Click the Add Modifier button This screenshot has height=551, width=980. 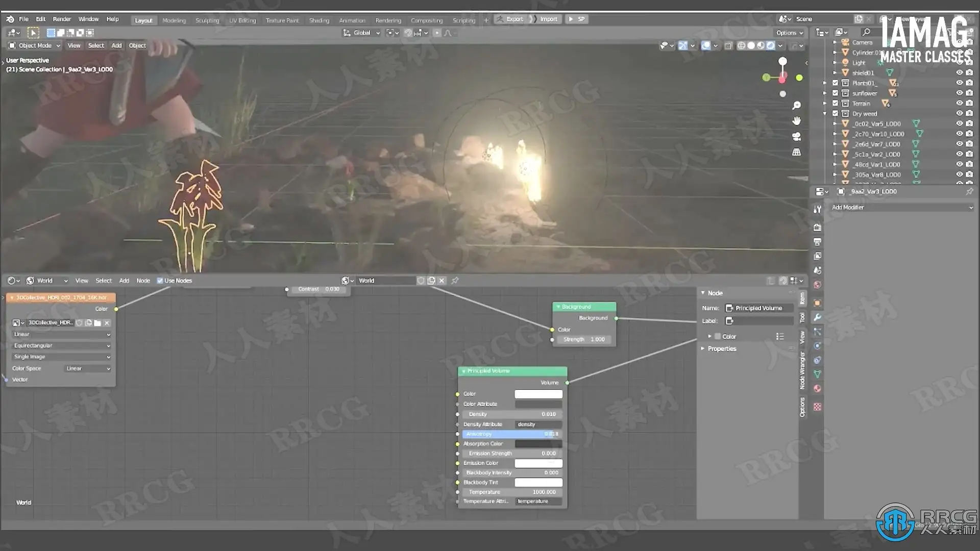click(901, 208)
